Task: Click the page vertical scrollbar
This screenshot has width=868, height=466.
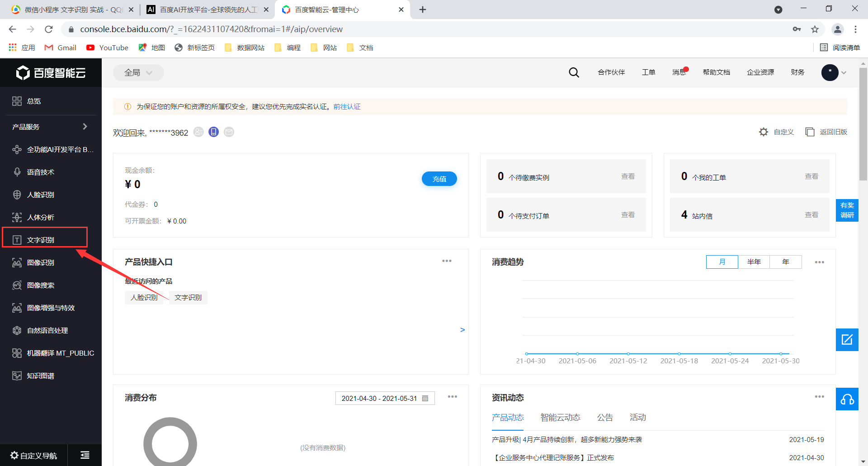Action: pos(863,124)
